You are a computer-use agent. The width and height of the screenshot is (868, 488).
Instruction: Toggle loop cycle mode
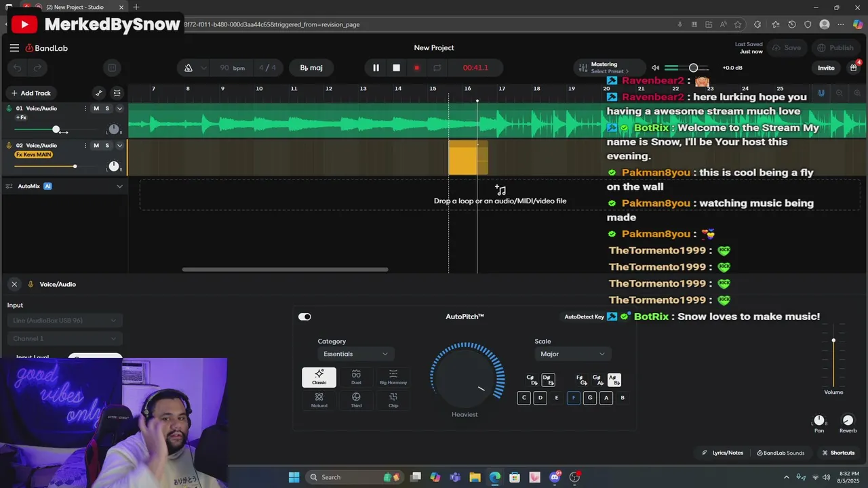(x=437, y=68)
